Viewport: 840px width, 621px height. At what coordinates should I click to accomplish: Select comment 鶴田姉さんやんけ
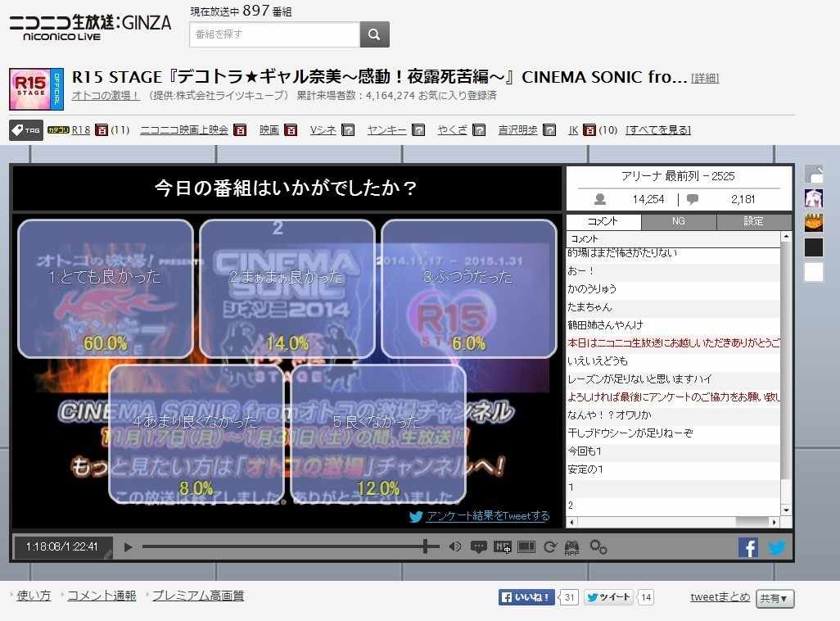pyautogui.click(x=674, y=325)
